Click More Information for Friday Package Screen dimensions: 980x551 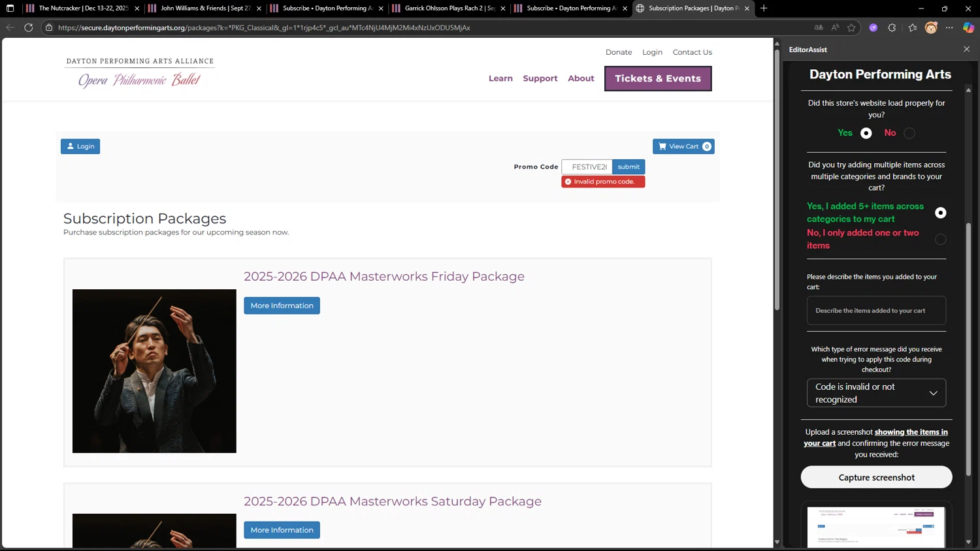pyautogui.click(x=282, y=306)
